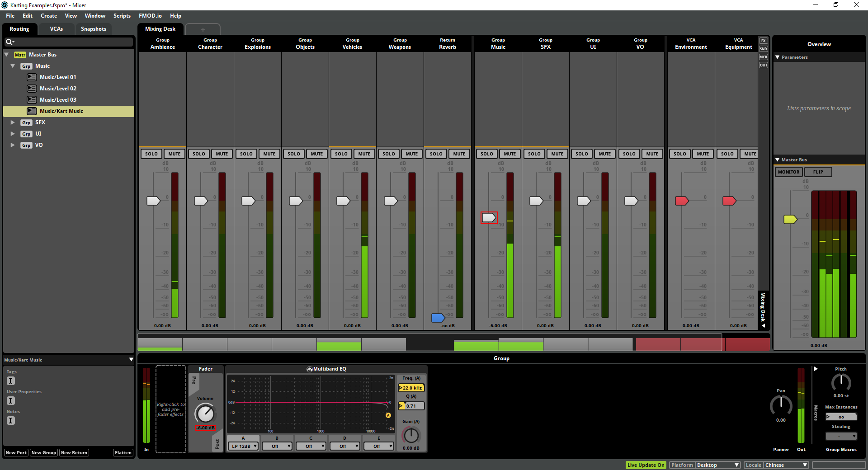Viewport: 868px width, 470px height.
Task: Open the Scripts menu
Action: (122, 15)
